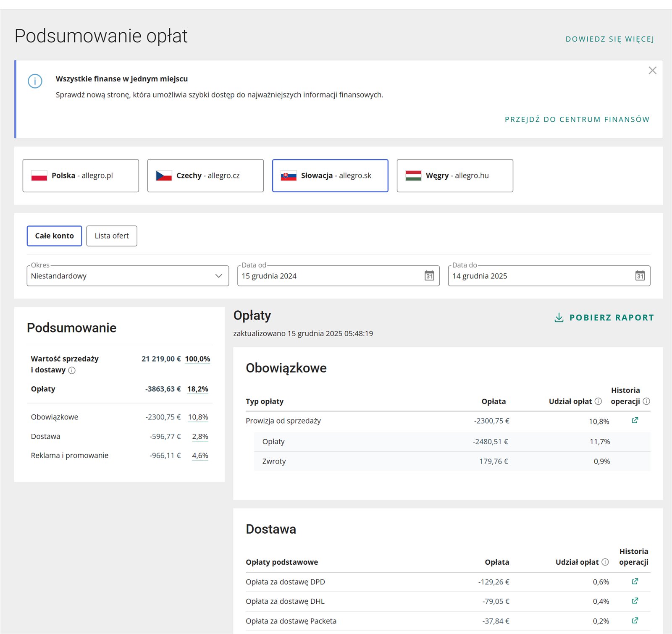This screenshot has height=634, width=672.
Task: Open calendar picker for Data do
Action: coord(640,276)
